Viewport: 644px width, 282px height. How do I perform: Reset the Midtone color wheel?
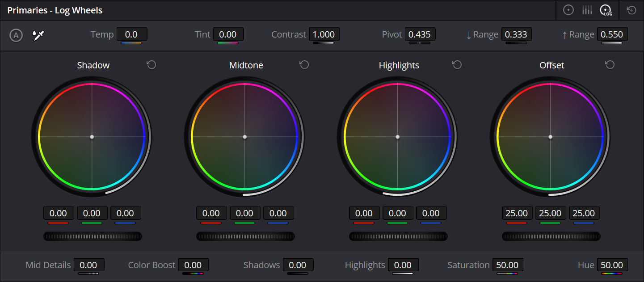tap(304, 65)
